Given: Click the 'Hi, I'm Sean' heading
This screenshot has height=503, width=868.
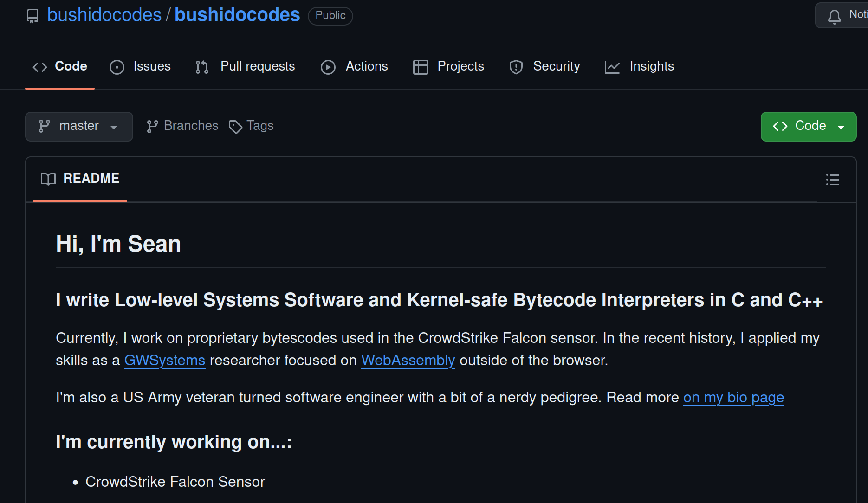Looking at the screenshot, I should tap(118, 244).
